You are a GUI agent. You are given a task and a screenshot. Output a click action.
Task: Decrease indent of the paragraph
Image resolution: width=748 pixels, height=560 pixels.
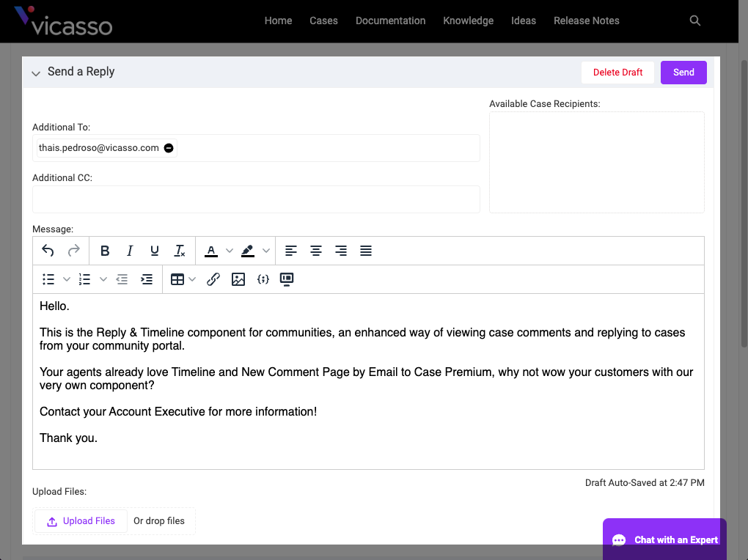click(x=122, y=279)
